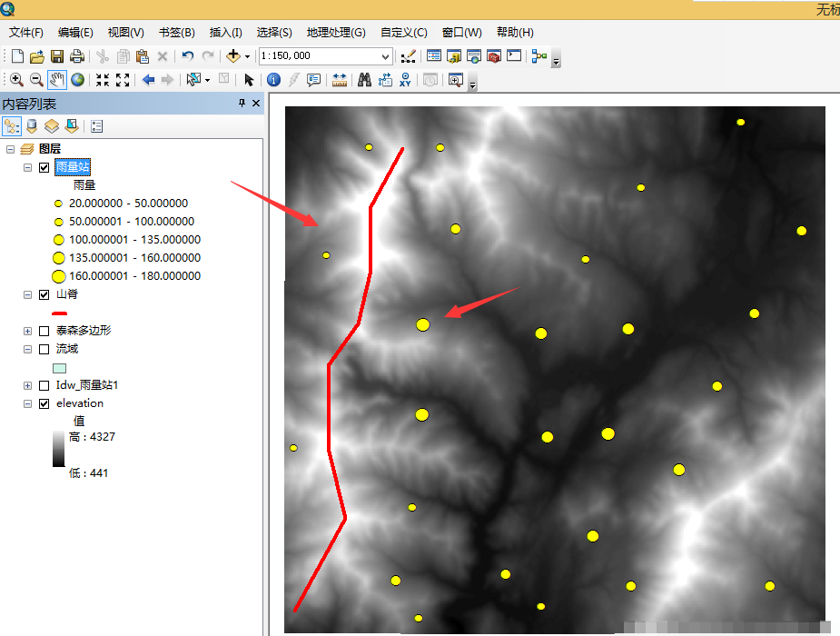Collapse the elevation layer legend
The width and height of the screenshot is (840, 636).
pyautogui.click(x=27, y=404)
